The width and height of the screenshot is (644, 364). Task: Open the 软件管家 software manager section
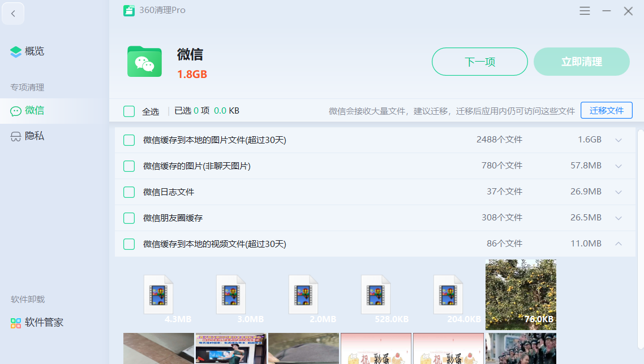(35, 322)
